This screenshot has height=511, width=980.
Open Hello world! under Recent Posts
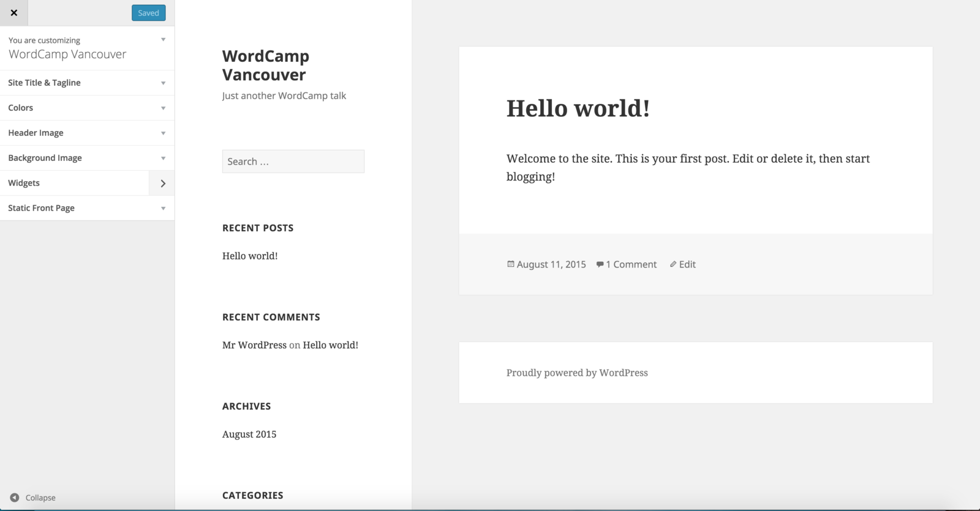coord(250,256)
